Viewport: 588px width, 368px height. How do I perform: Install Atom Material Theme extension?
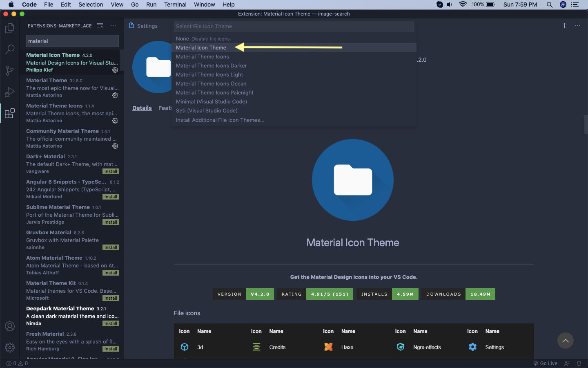(x=111, y=273)
